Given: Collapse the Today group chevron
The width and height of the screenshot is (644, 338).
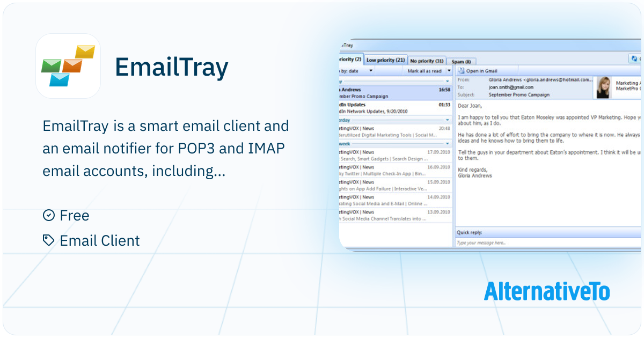Looking at the screenshot, I should (448, 81).
